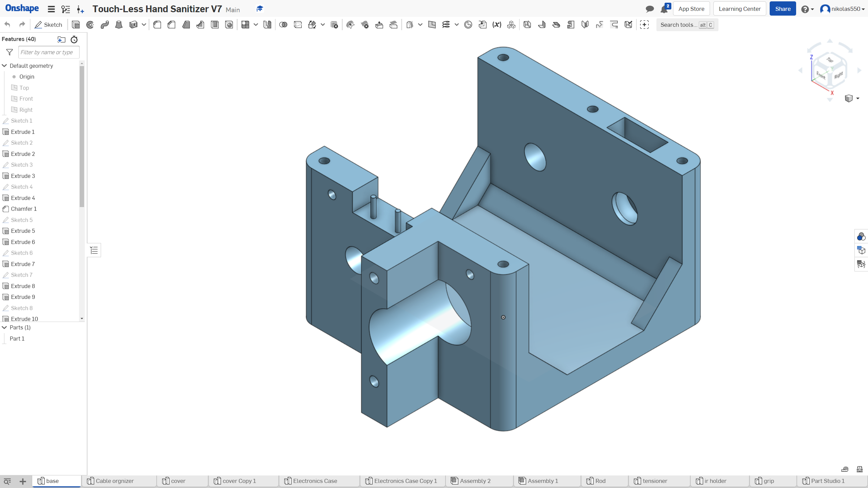The image size is (868, 488).
Task: Switch to the Electronics Case tab
Action: 315,481
